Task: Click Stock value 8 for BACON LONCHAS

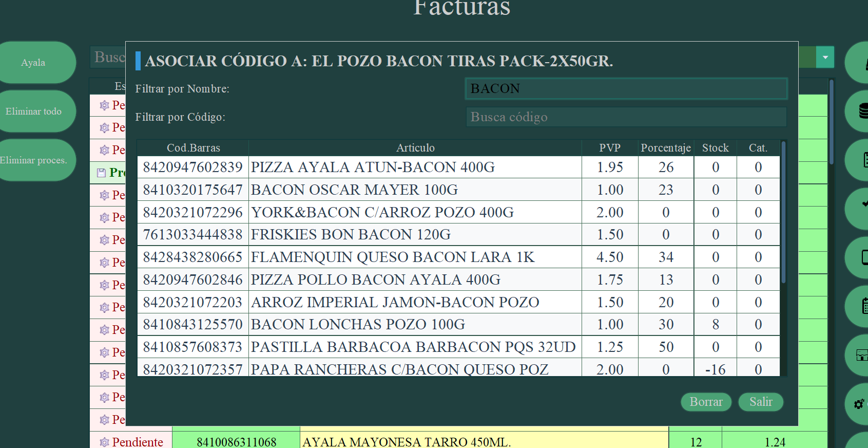Action: tap(716, 325)
